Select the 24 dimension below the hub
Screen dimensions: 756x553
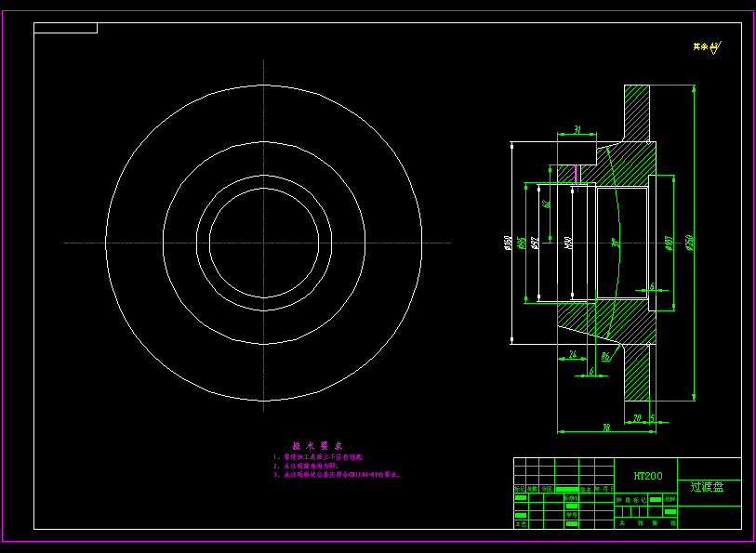click(572, 354)
